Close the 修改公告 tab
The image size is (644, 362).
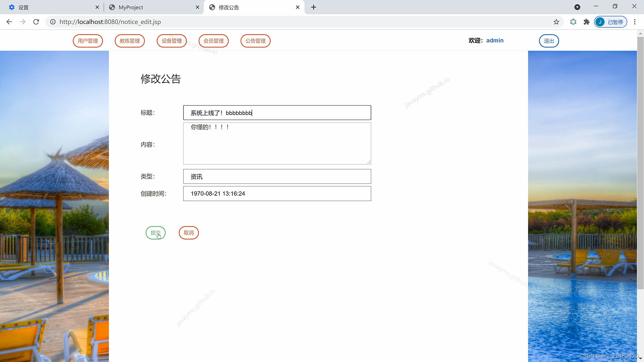tap(298, 7)
